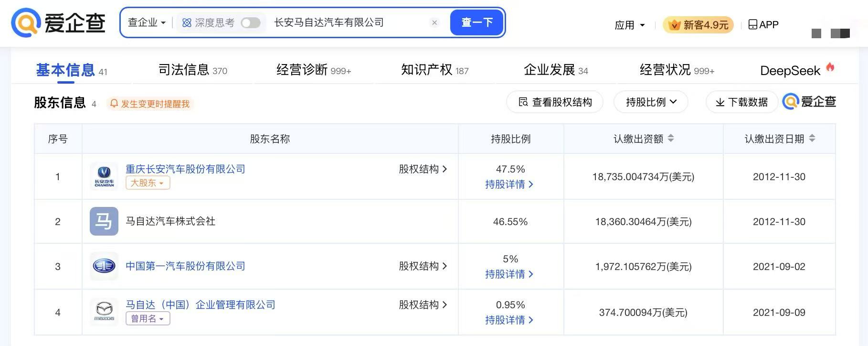
Task: Switch to the 司法信息 tab
Action: (x=192, y=70)
